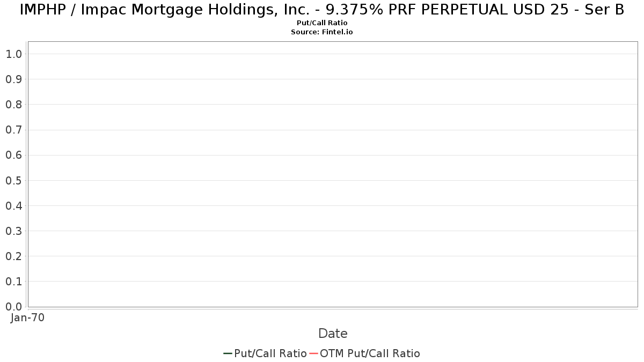Click the Put/Call Ratio legend entry

coord(265,353)
